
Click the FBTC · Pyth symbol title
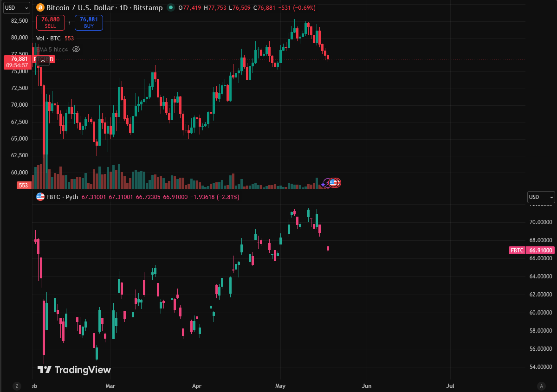(x=62, y=197)
